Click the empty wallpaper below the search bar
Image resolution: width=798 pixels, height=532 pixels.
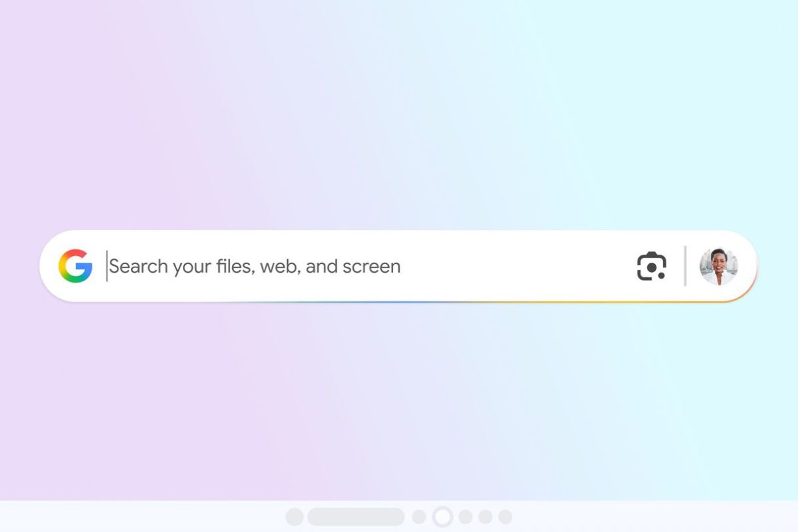pyautogui.click(x=399, y=399)
